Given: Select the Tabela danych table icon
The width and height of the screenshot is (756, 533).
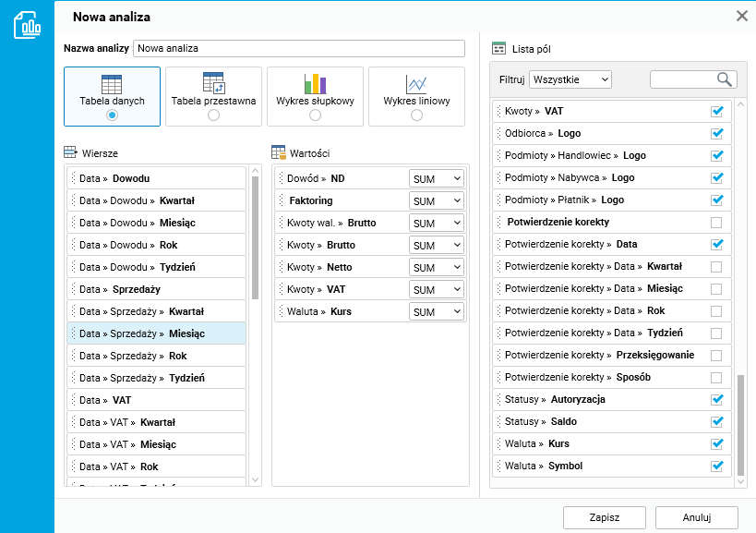Looking at the screenshot, I should tap(112, 84).
